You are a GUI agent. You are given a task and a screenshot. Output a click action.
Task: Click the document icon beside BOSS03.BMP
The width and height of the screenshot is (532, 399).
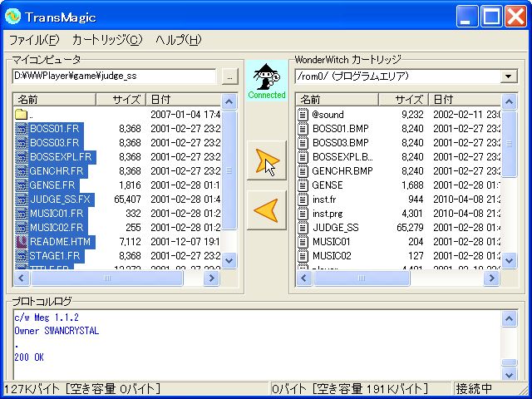tap(303, 143)
